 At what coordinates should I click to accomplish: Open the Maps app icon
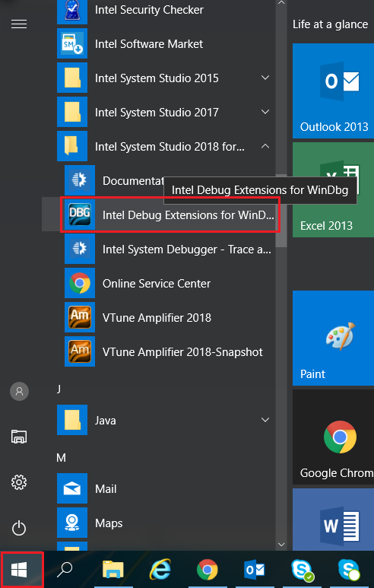(72, 523)
